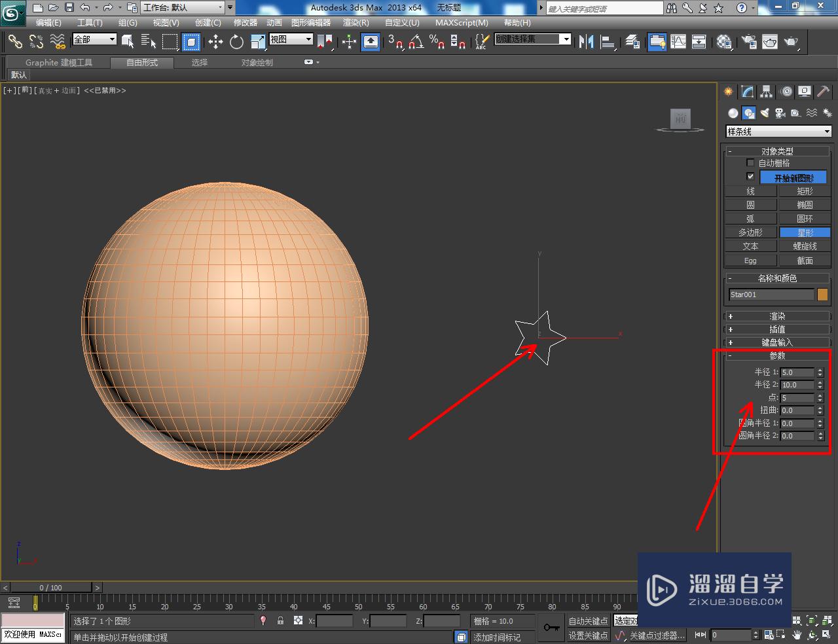The height and width of the screenshot is (644, 838).
Task: Select the Link tool in the toolbar
Action: point(15,42)
